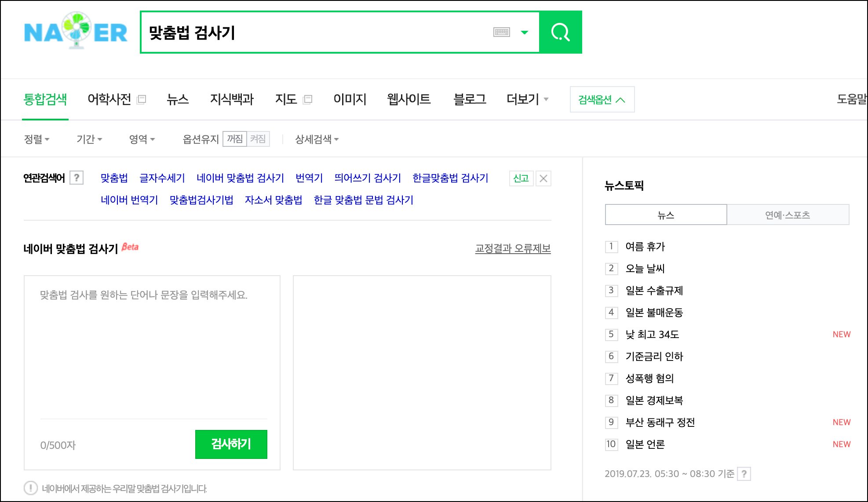868x502 pixels.
Task: Open news topic 여름 휴가
Action: (x=645, y=246)
